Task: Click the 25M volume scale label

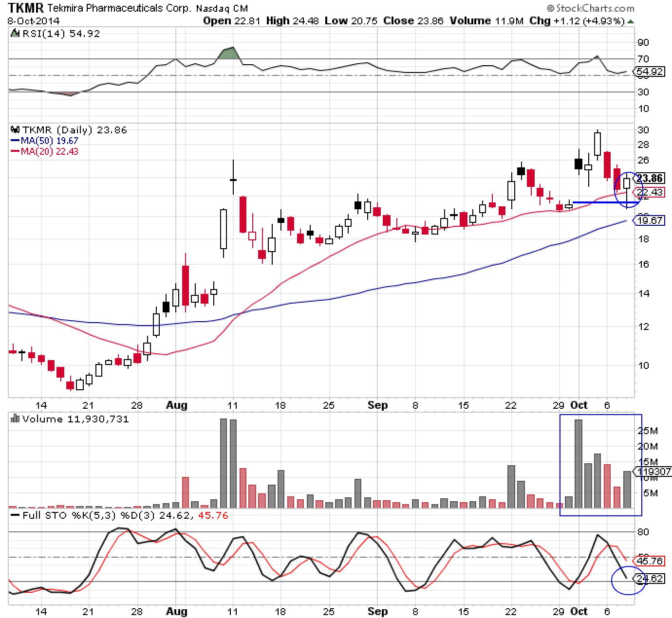Action: [648, 431]
